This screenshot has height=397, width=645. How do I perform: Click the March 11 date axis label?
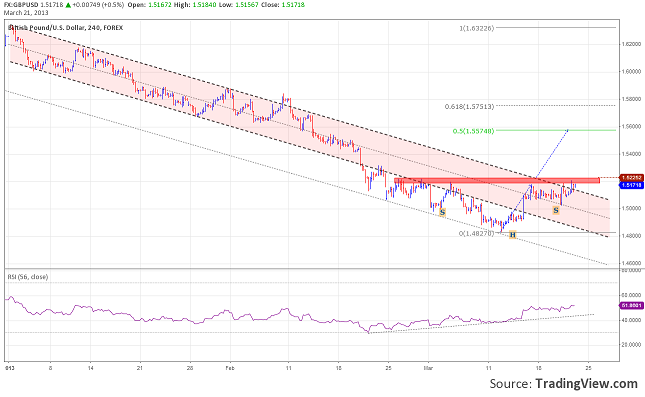[x=488, y=368]
